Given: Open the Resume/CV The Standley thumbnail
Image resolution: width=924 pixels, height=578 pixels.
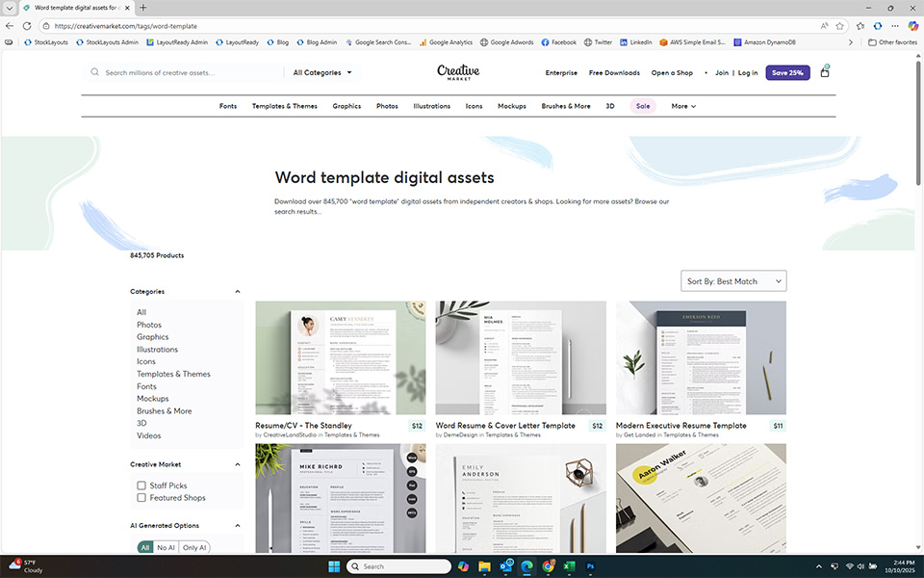Looking at the screenshot, I should (340, 358).
